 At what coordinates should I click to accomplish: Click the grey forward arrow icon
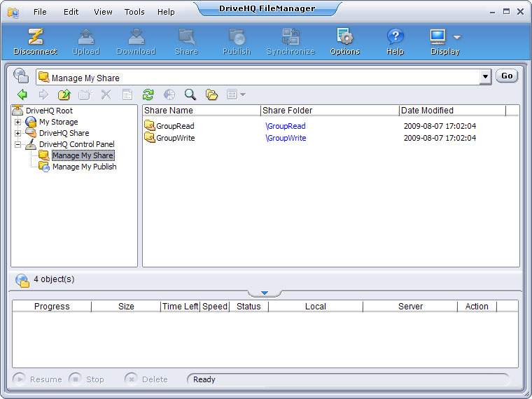[x=43, y=94]
